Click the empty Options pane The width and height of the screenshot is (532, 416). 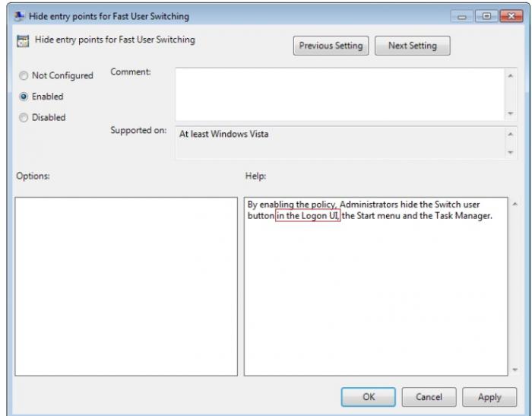coord(126,286)
